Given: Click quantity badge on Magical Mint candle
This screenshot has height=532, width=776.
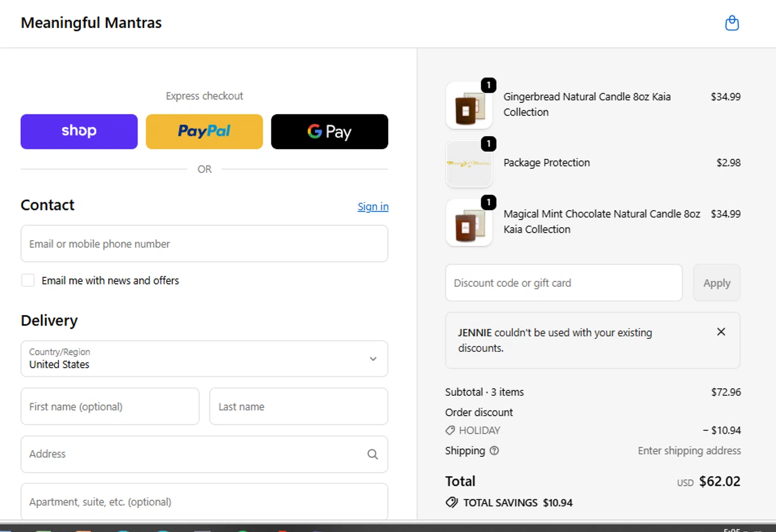Looking at the screenshot, I should (x=488, y=202).
